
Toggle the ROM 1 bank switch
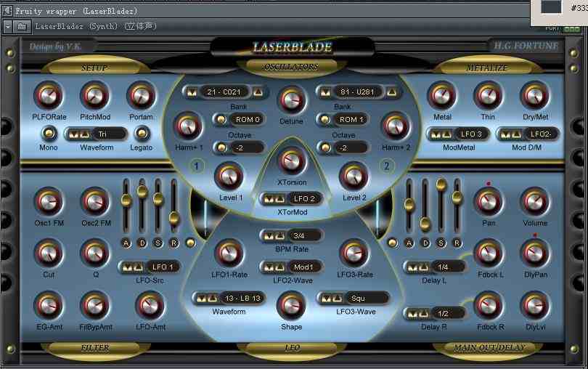click(325, 120)
